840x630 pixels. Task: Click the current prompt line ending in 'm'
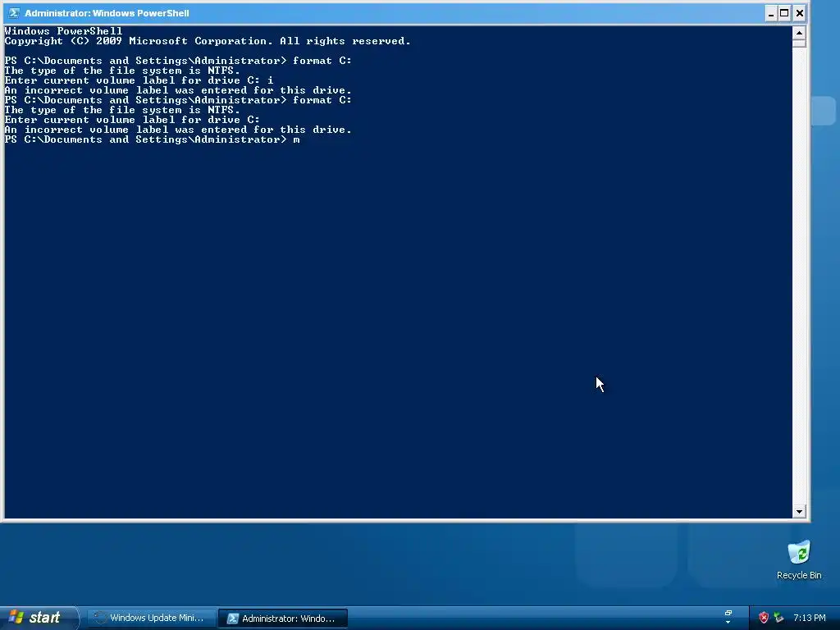[152, 139]
